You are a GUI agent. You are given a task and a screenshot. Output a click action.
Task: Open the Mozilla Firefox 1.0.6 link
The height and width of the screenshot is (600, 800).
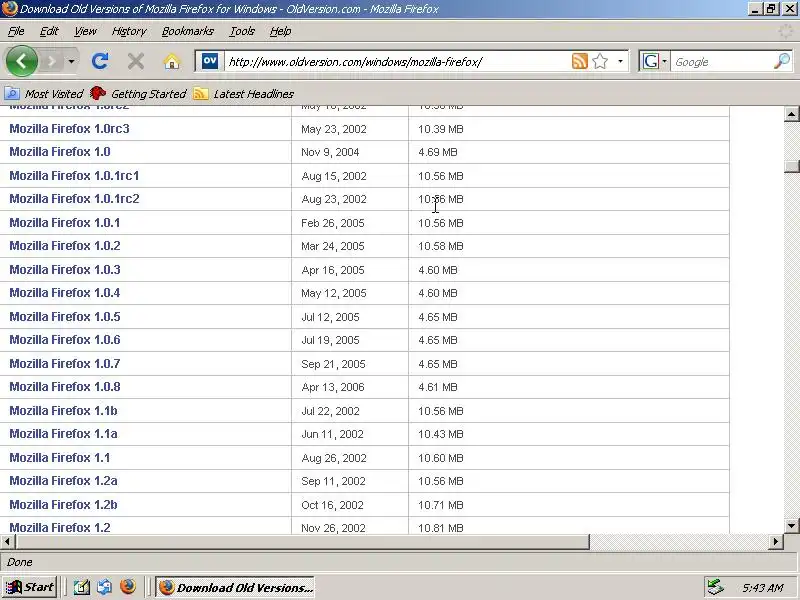click(x=65, y=339)
